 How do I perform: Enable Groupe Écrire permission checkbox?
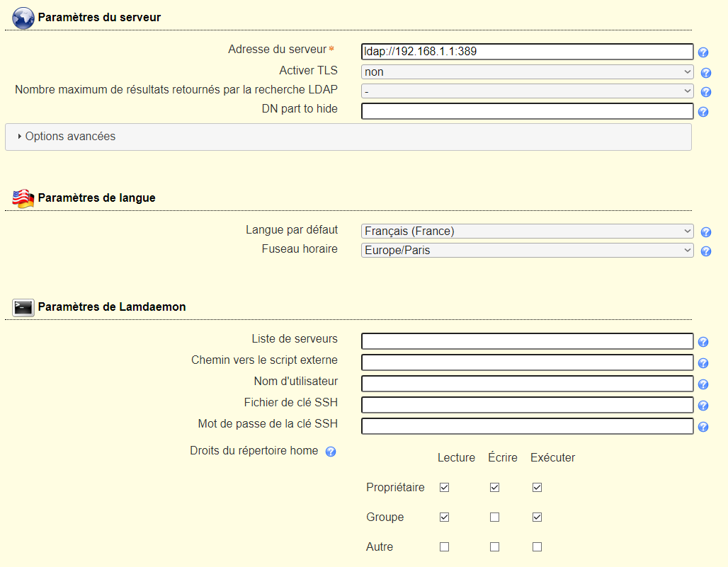(x=494, y=517)
